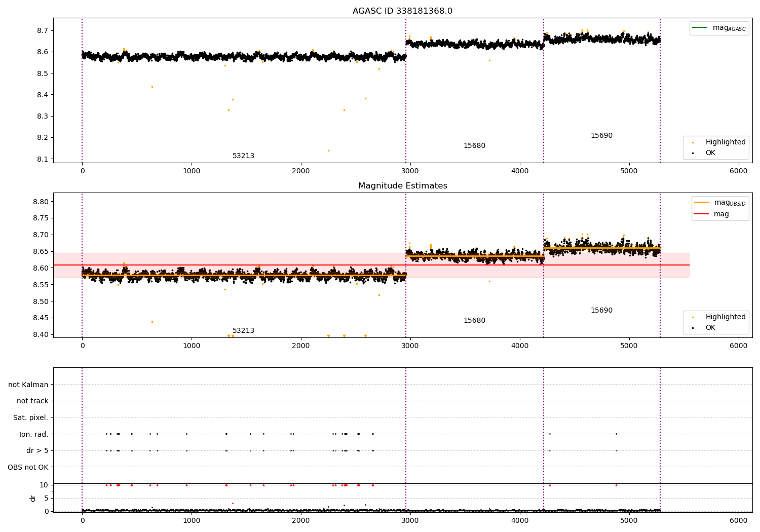This screenshot has height=532, width=760.
Task: Click the "not Kalman" row label
Action: [28, 385]
